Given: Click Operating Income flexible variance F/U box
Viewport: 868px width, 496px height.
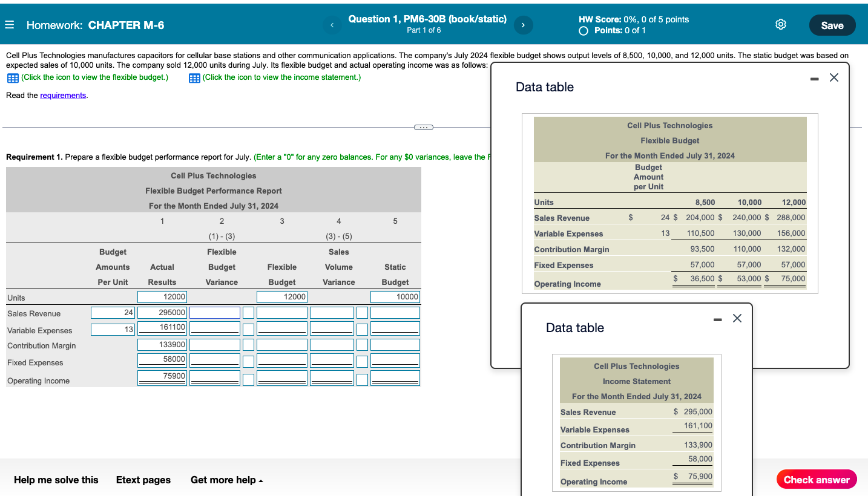Looking at the screenshot, I should click(x=249, y=380).
